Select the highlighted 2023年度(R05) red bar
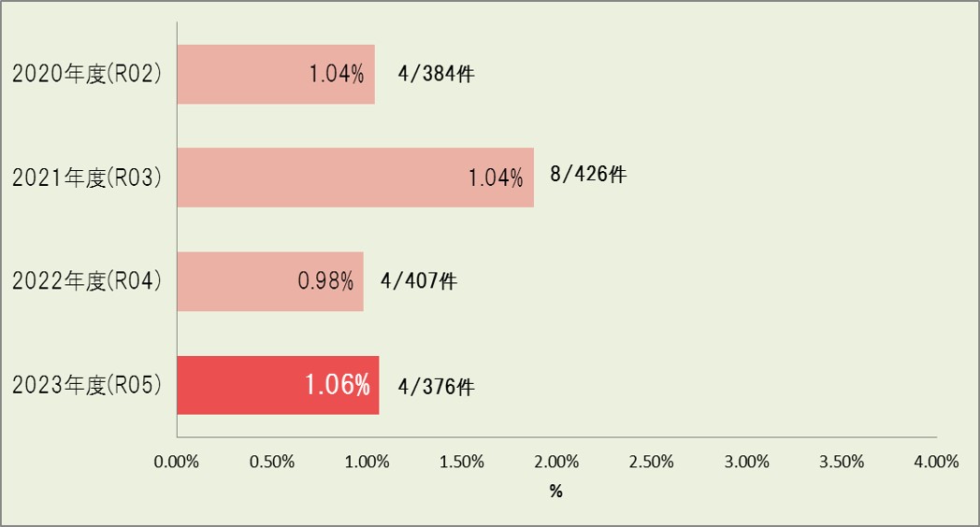 [x=278, y=385]
